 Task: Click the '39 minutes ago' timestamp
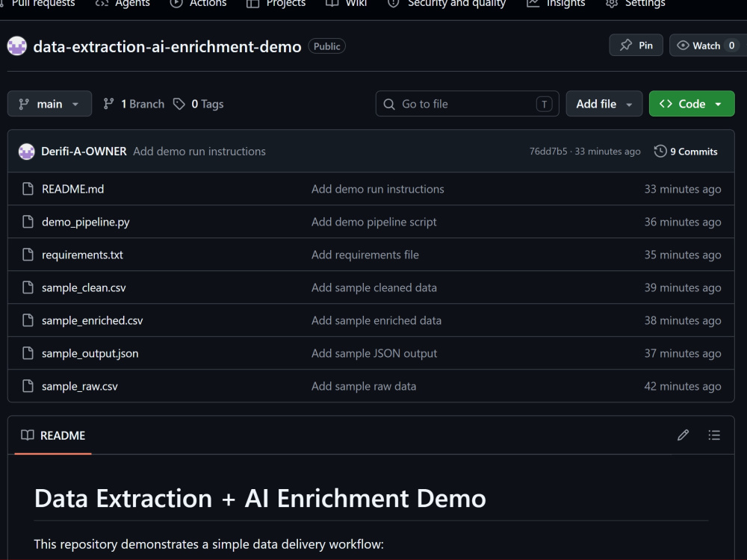(683, 287)
